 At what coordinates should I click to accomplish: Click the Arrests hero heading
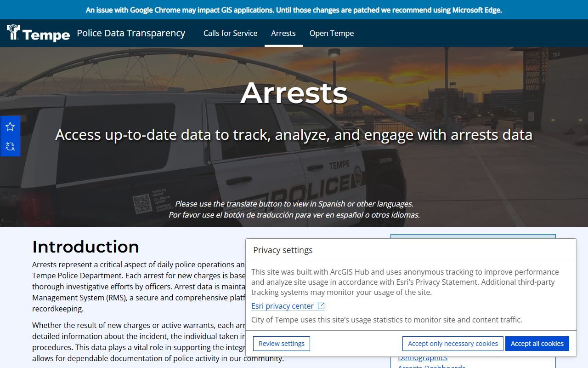coord(294,92)
